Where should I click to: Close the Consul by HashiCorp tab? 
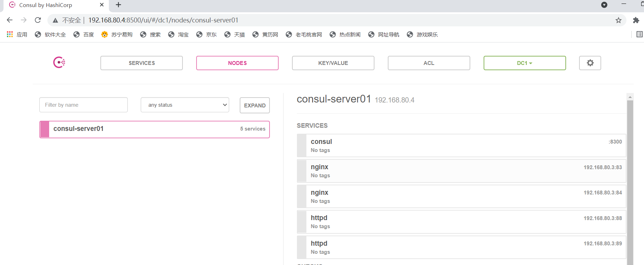coord(102,5)
